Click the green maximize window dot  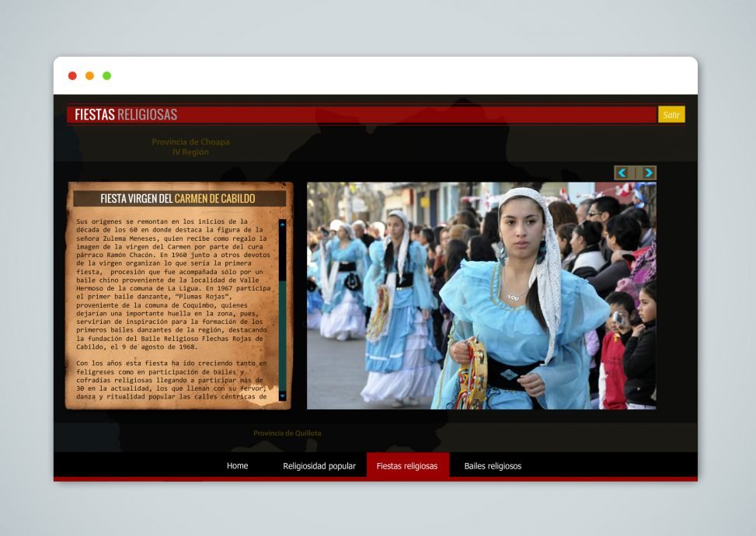point(106,76)
